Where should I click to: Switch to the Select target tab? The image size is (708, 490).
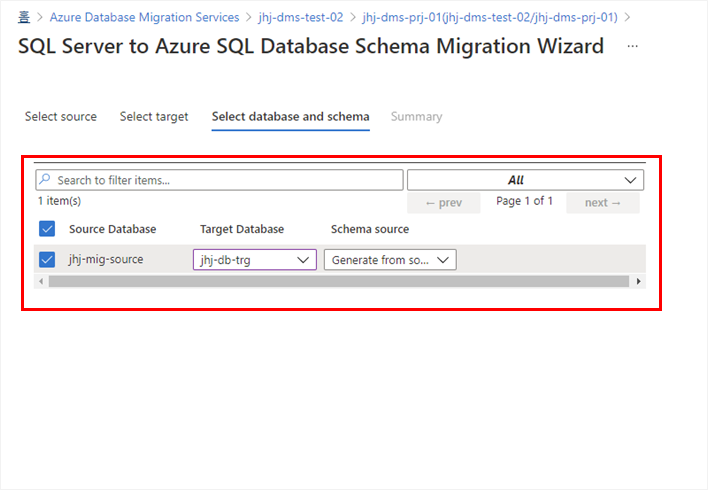coord(154,117)
